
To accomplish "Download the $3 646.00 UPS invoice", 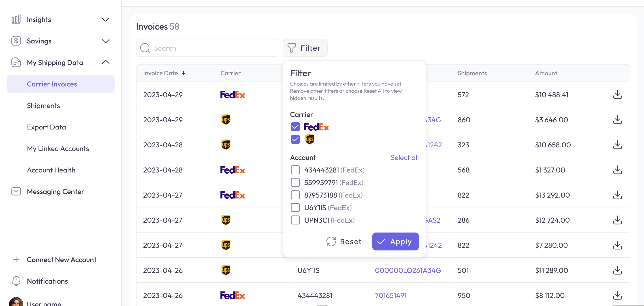I will (617, 120).
